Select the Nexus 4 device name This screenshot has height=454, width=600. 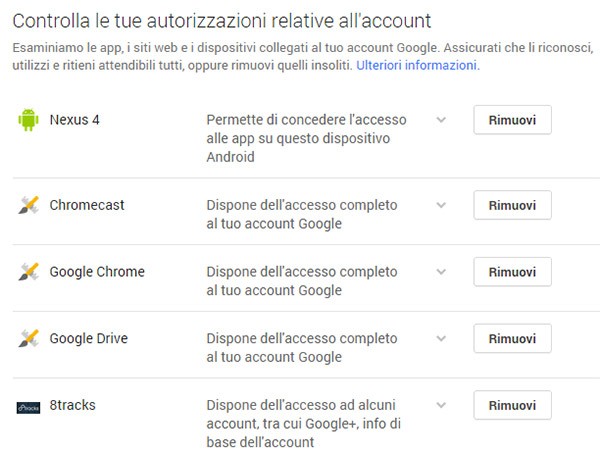[75, 120]
